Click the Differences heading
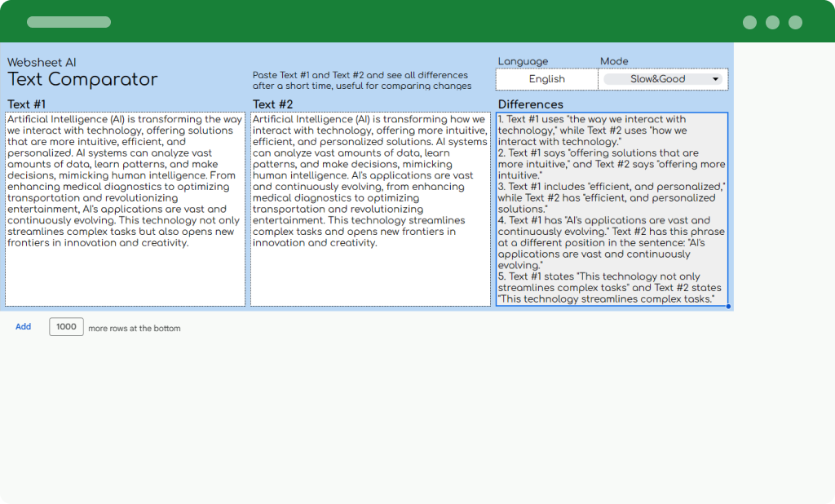This screenshot has height=504, width=835. [x=530, y=104]
